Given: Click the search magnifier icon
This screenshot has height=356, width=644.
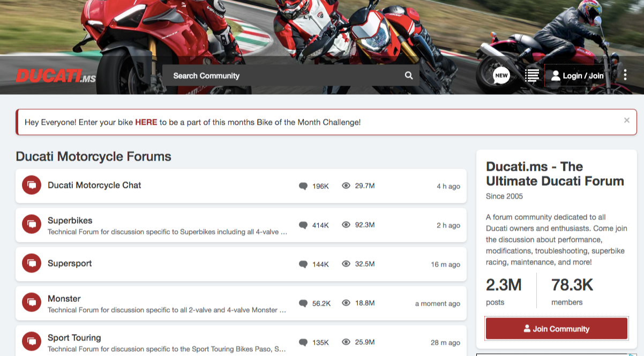Looking at the screenshot, I should [x=409, y=75].
